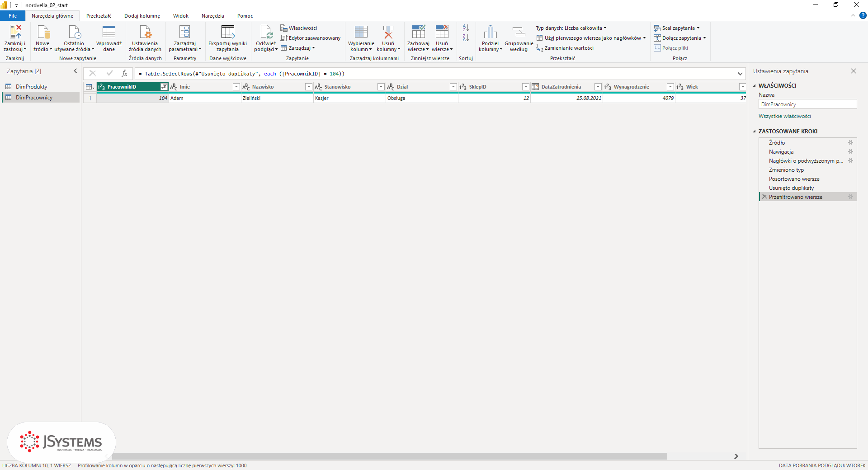This screenshot has height=470, width=868.
Task: Click Użyj pierwszego wiersza jako nagłówków
Action: (x=591, y=38)
